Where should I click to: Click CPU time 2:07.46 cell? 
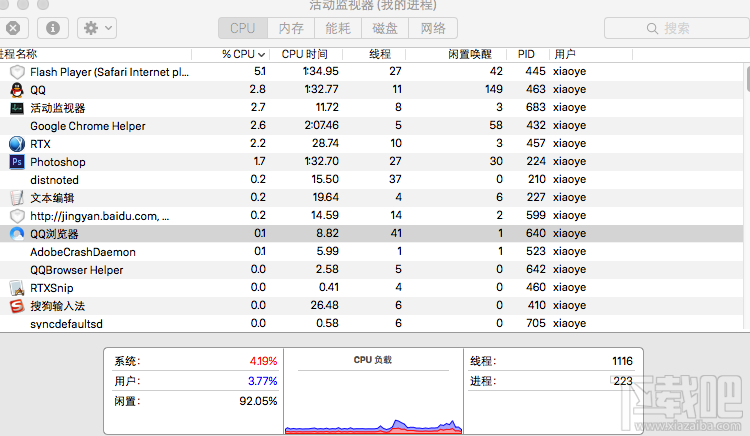point(321,125)
